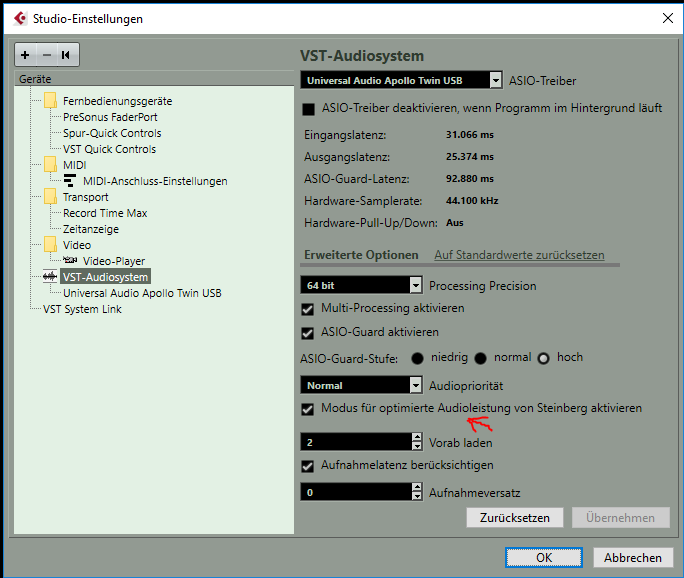Click the Transport folder icon
The image size is (684, 578).
[50, 196]
